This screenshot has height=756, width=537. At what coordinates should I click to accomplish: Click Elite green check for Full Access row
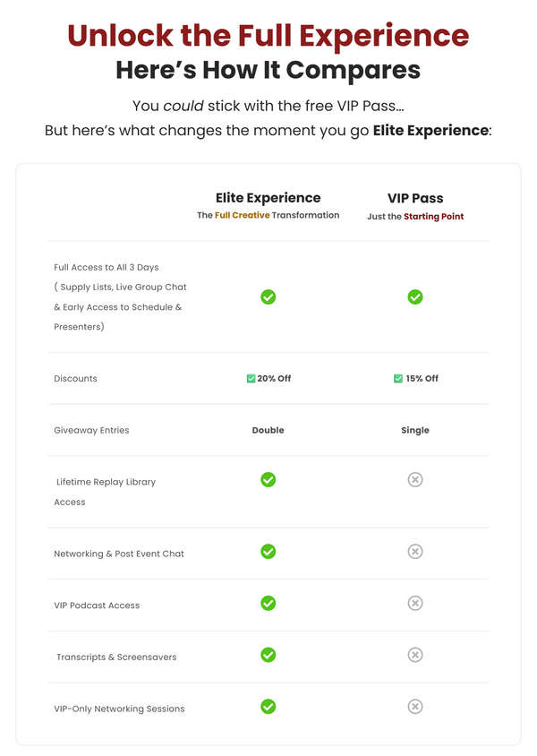268,296
